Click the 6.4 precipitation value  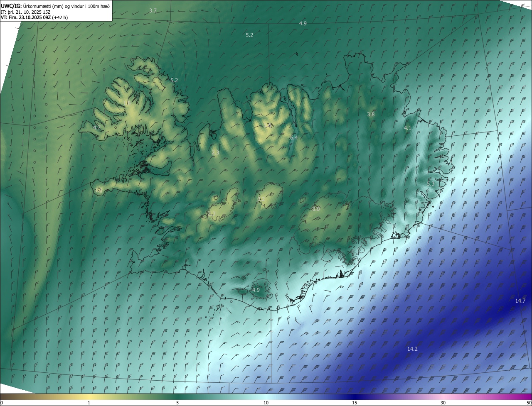(294, 137)
